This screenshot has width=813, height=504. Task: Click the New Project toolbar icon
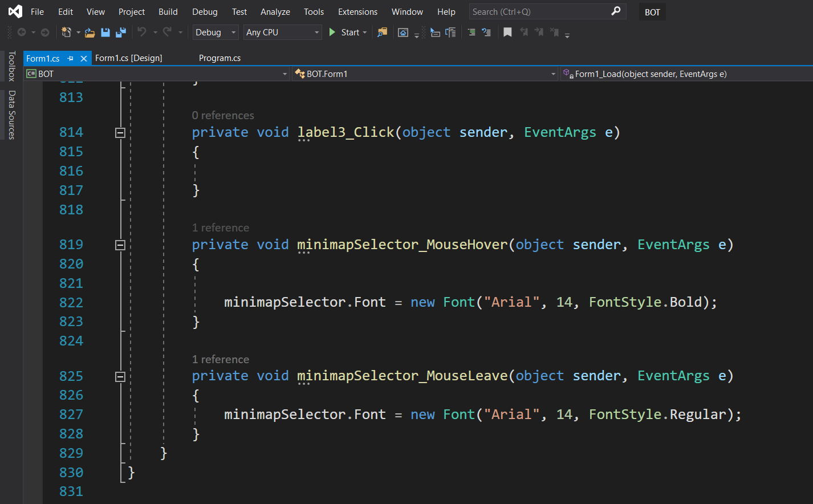pos(66,32)
